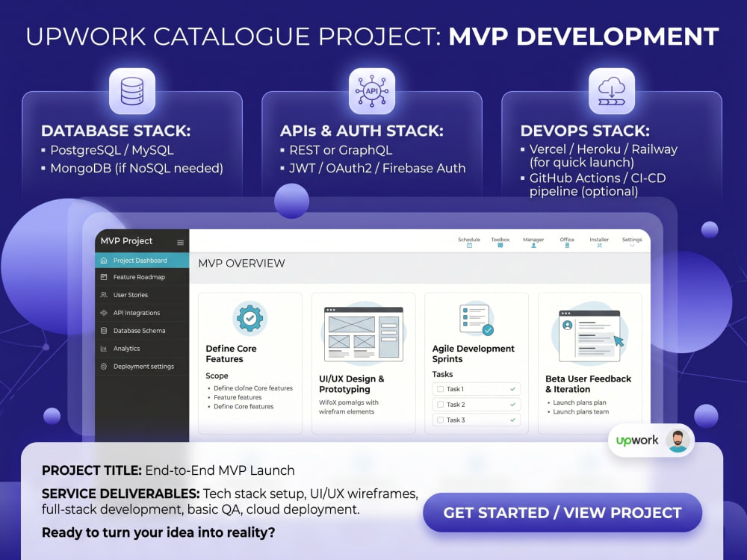Screen dimensions: 747x560
Task: Click the gear checkmark Define Core Features icon
Action: point(249,318)
